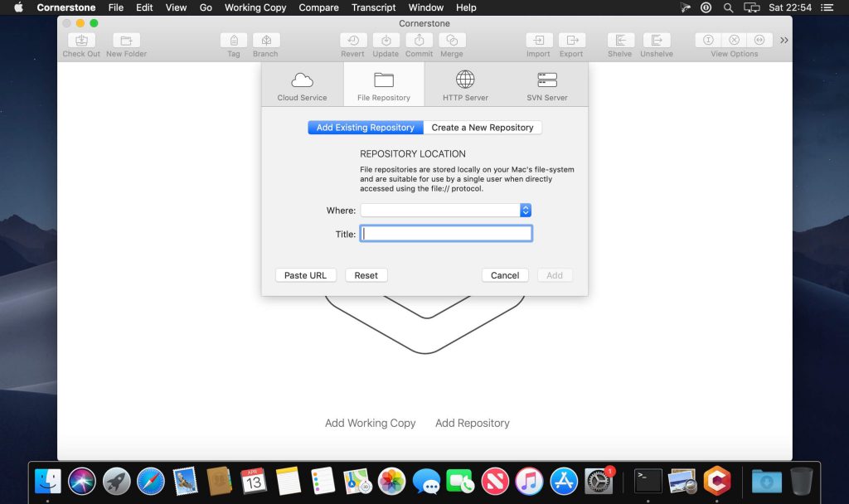The height and width of the screenshot is (504, 849).
Task: Click the Commit toolbar icon
Action: (419, 41)
